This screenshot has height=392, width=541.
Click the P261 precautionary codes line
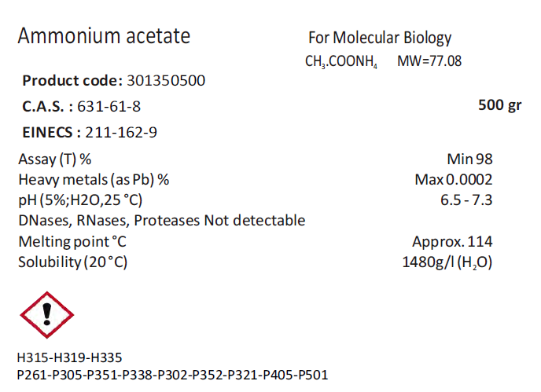(x=172, y=375)
